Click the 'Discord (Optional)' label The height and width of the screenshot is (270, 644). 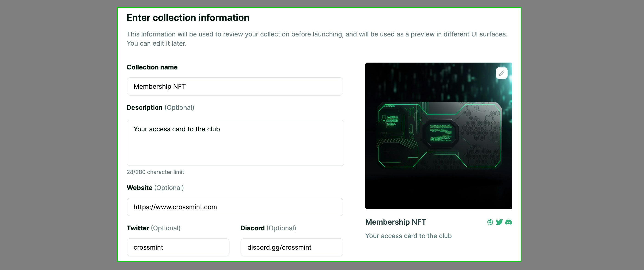click(x=268, y=228)
